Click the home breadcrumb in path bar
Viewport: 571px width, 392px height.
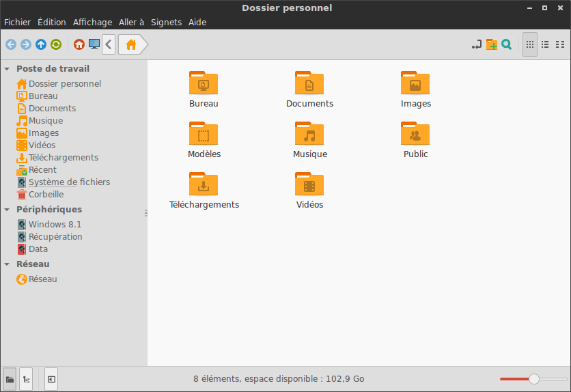(x=132, y=44)
